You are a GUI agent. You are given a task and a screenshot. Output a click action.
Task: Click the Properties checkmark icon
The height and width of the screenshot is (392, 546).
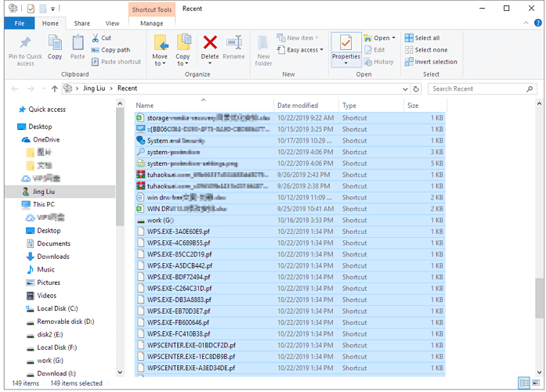coord(345,43)
